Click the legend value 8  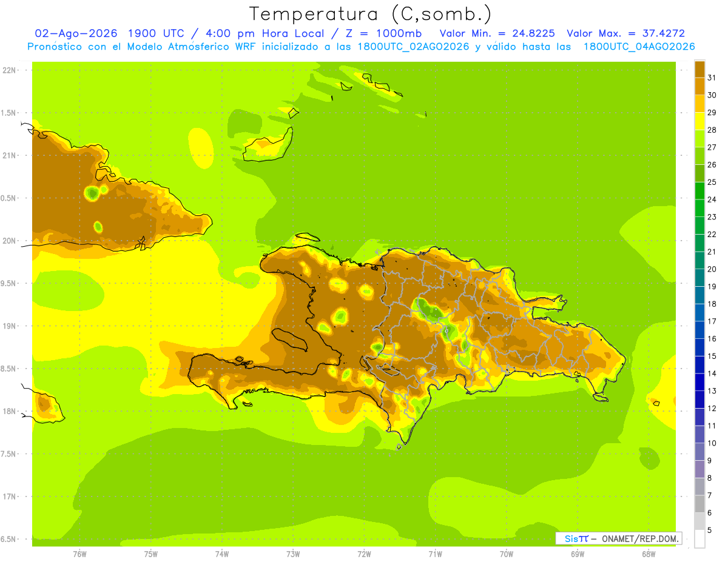pos(709,478)
